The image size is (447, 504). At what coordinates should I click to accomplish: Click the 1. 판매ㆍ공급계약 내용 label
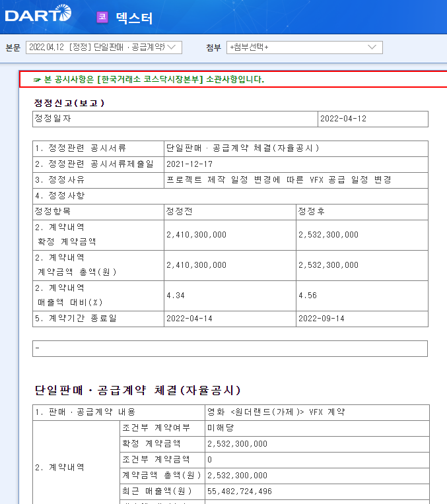point(85,412)
